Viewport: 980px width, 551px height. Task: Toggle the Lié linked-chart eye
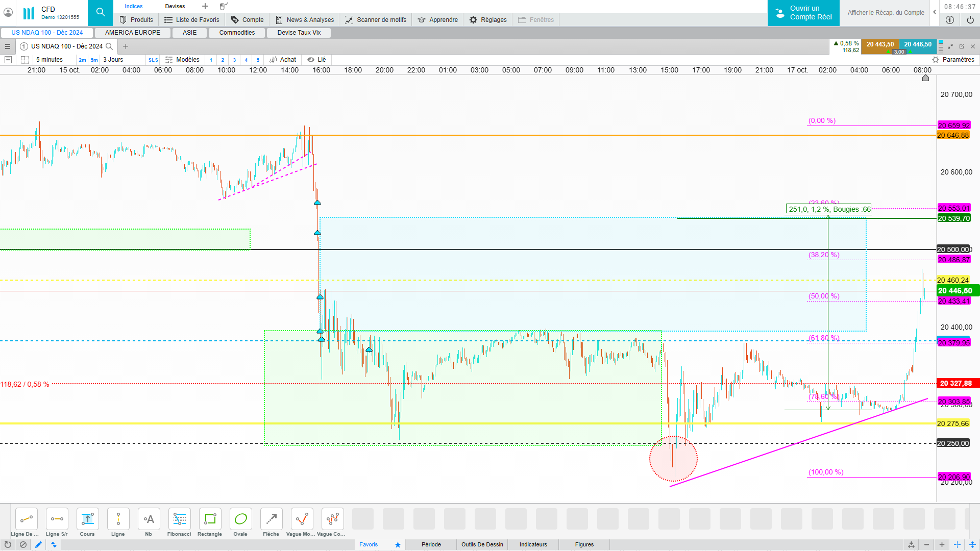311,60
